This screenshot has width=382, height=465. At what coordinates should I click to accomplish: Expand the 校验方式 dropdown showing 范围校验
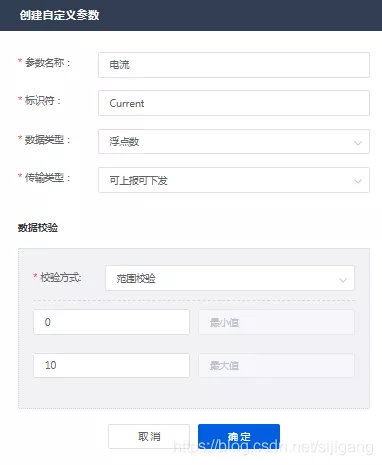(230, 278)
